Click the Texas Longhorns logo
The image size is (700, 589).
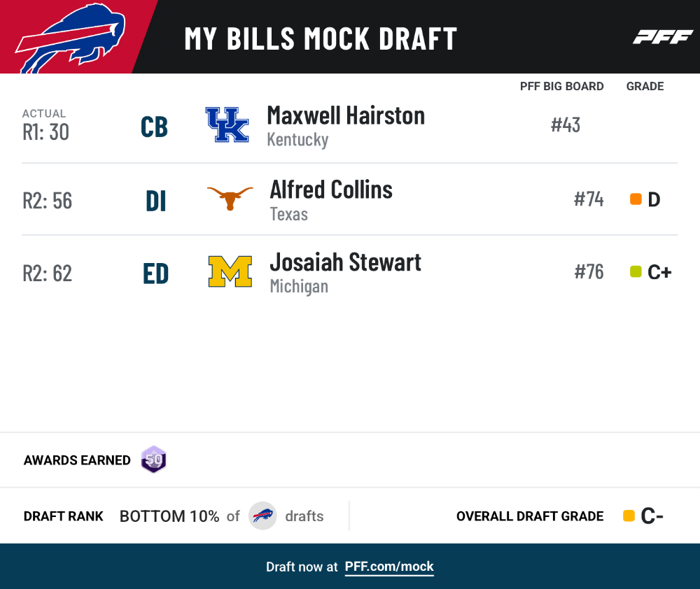[230, 198]
